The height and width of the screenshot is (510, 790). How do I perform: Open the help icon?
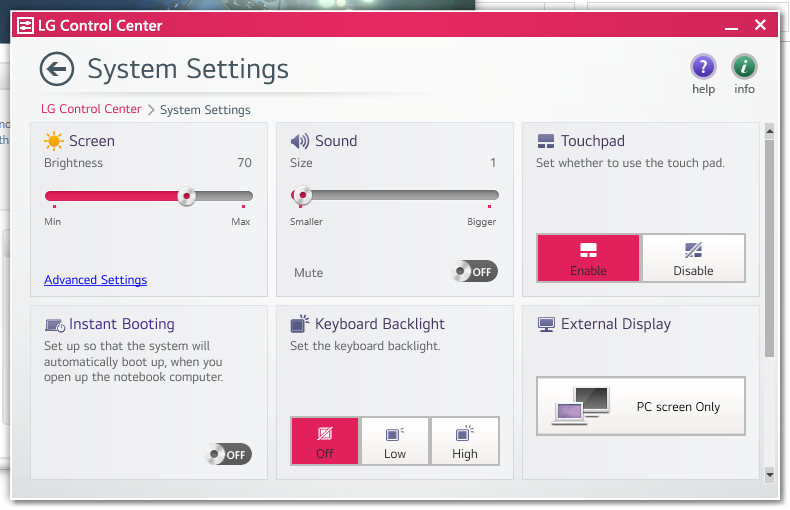[703, 67]
